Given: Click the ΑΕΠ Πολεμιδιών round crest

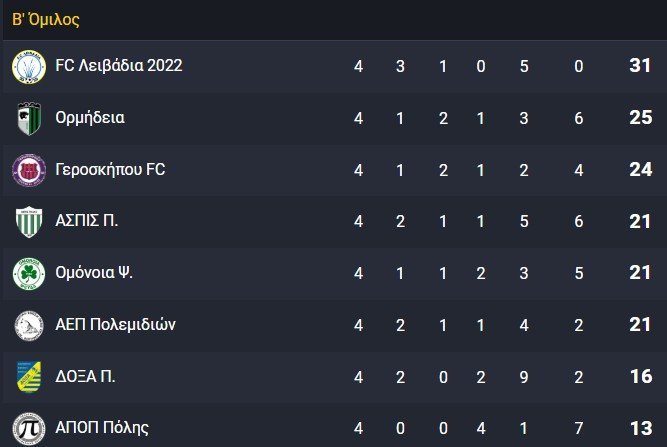Looking at the screenshot, I should click(29, 326).
